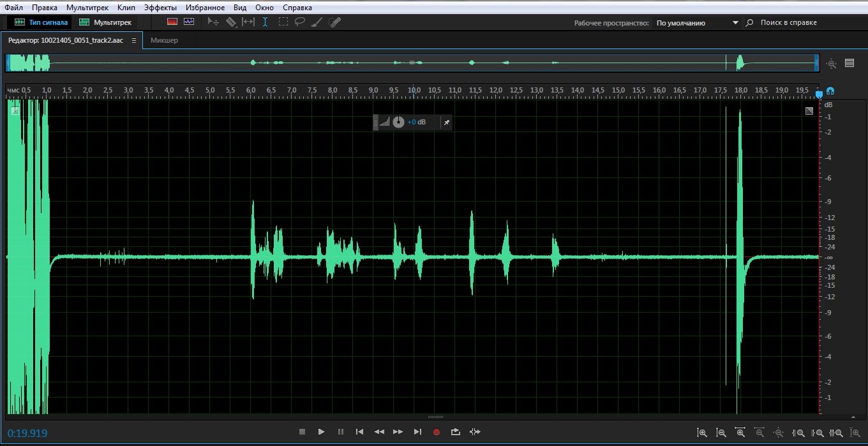Viewport: 868px width, 446px height.
Task: Open the navigator panel options list icon
Action: coord(849,63)
